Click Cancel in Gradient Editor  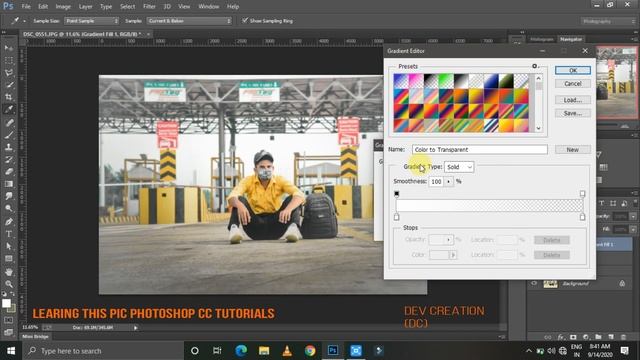[x=573, y=83]
